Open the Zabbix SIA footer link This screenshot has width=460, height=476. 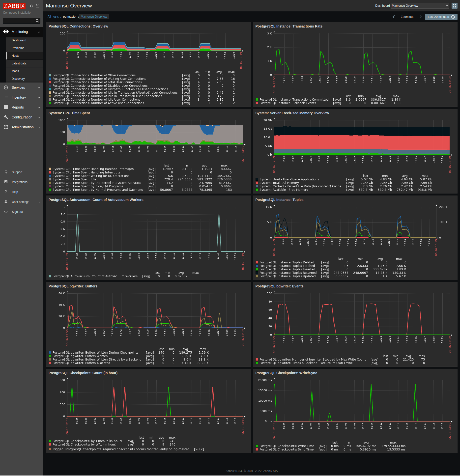click(270, 471)
